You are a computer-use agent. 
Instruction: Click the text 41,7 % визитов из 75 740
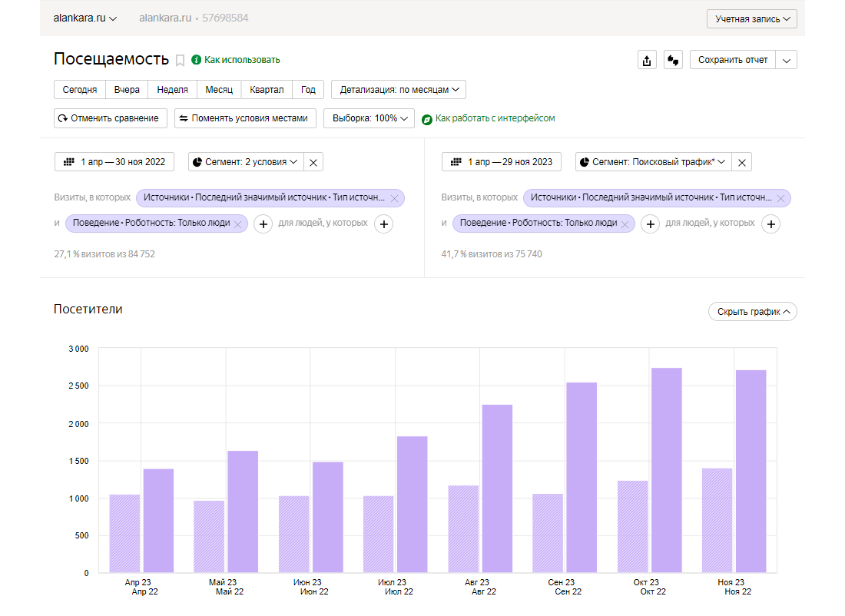click(492, 253)
